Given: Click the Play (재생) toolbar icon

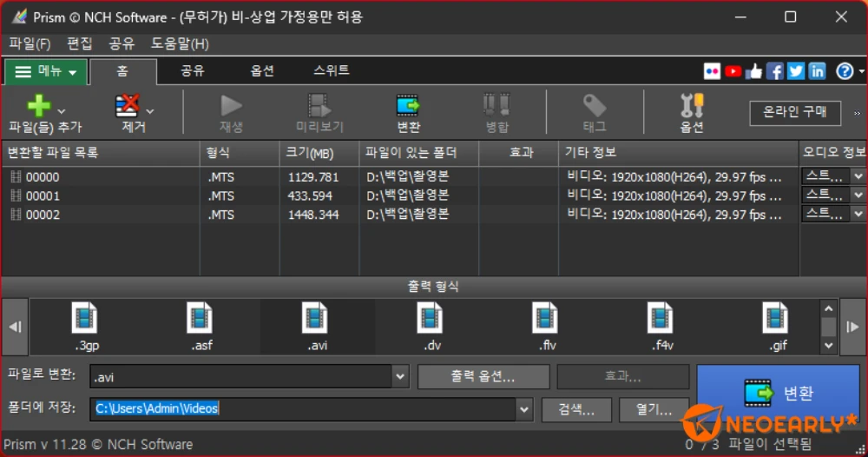Looking at the screenshot, I should point(231,105).
